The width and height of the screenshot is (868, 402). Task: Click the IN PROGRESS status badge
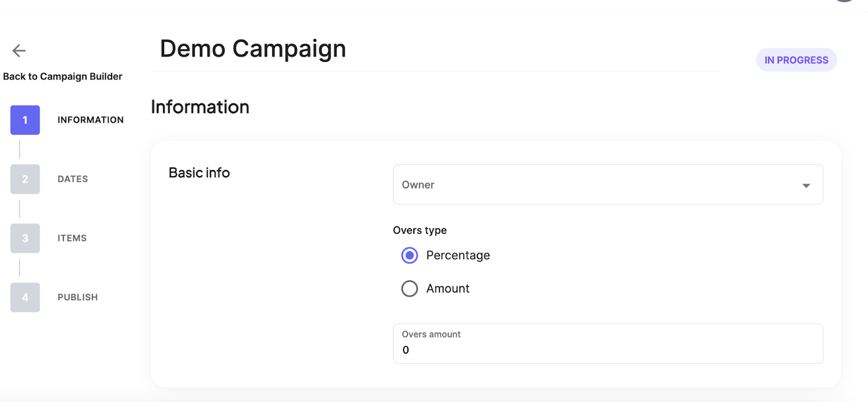796,60
